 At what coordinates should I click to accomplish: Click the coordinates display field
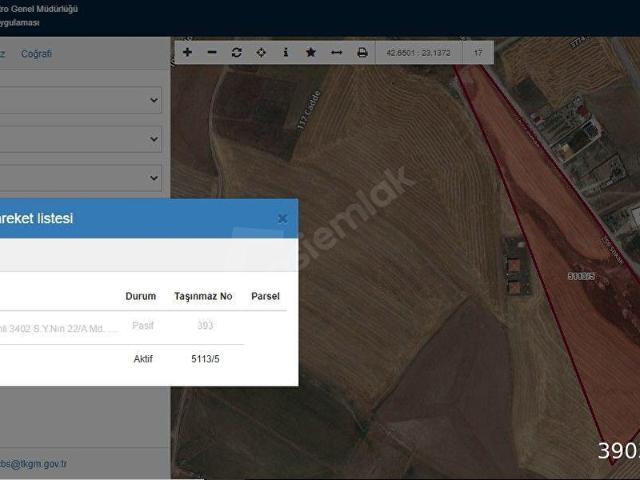(x=419, y=53)
